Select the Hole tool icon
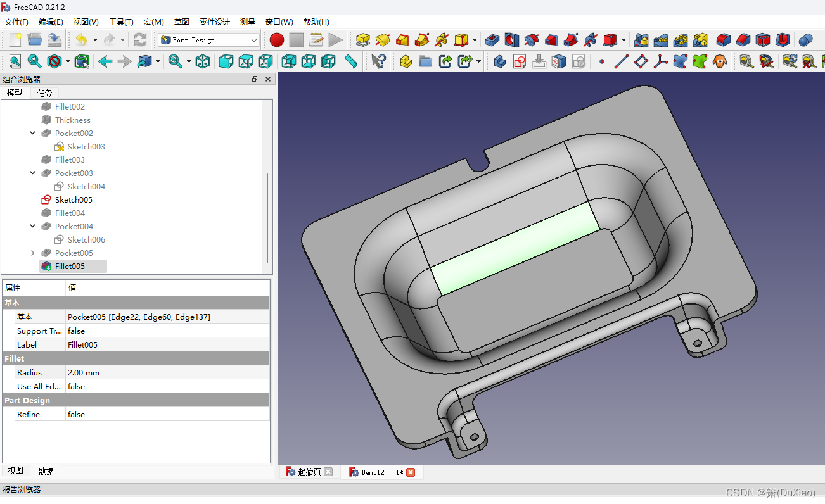The height and width of the screenshot is (504, 825). [512, 40]
